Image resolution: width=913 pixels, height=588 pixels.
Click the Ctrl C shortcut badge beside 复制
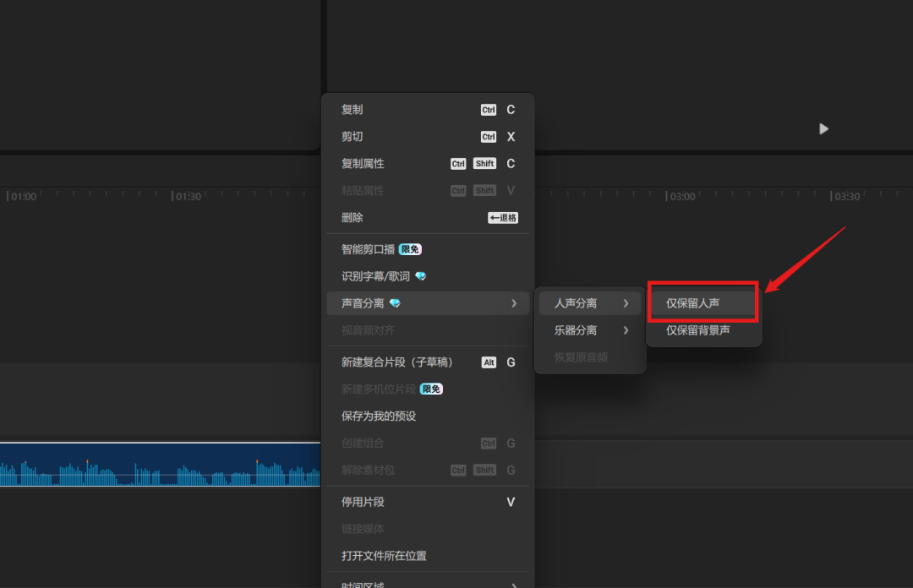[498, 109]
